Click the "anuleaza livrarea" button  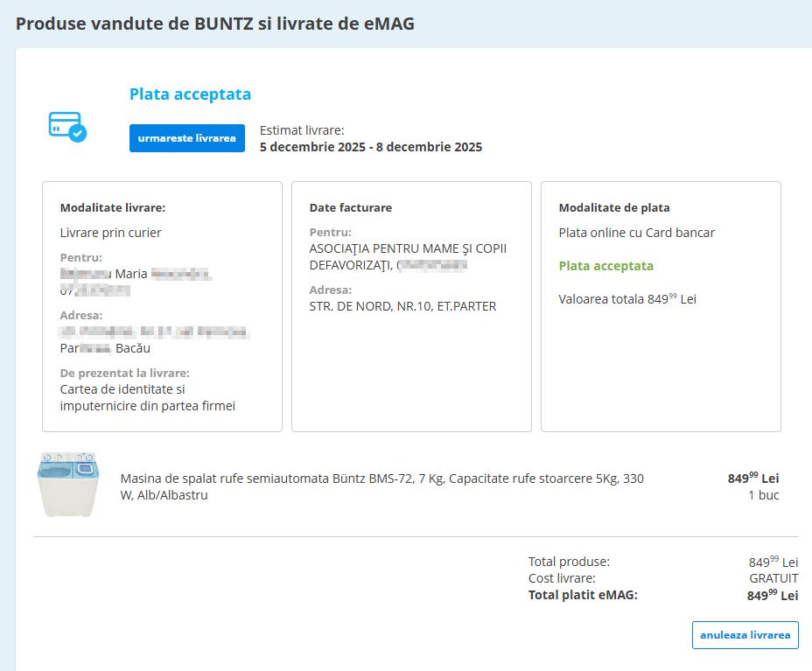[745, 635]
